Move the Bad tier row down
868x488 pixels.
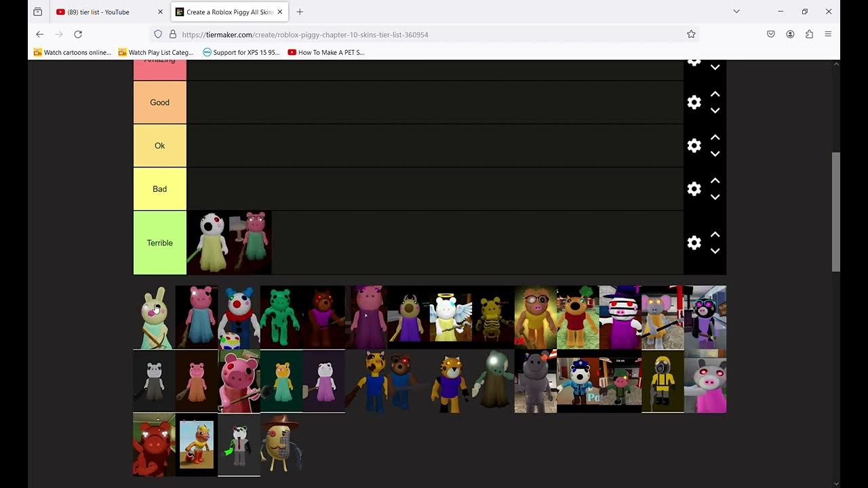tap(715, 197)
